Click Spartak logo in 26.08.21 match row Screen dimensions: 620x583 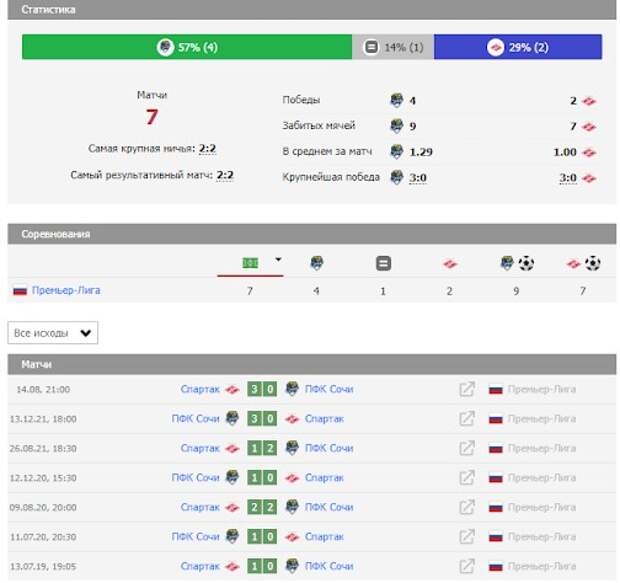pos(232,448)
